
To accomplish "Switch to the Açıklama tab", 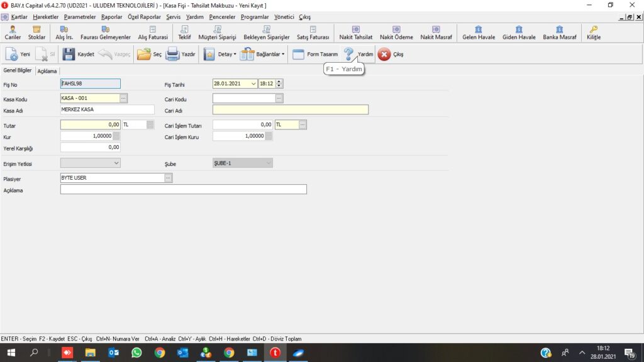I will point(47,71).
